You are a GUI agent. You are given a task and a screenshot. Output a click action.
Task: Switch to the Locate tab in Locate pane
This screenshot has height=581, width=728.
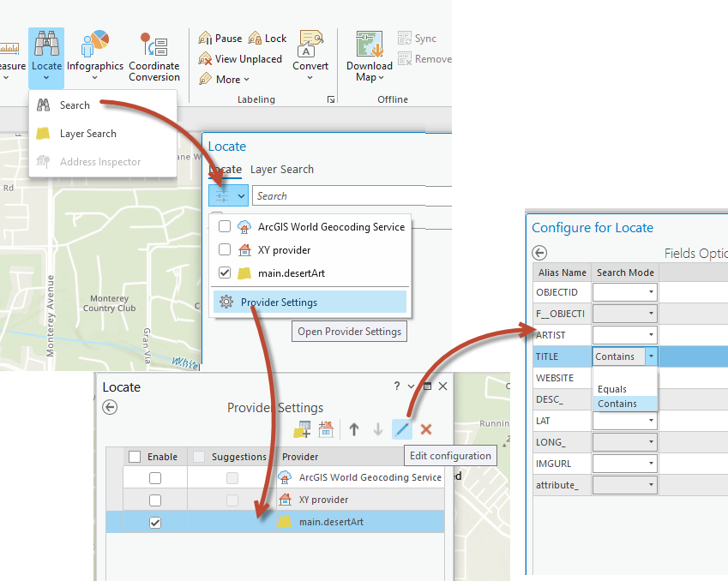tap(226, 170)
